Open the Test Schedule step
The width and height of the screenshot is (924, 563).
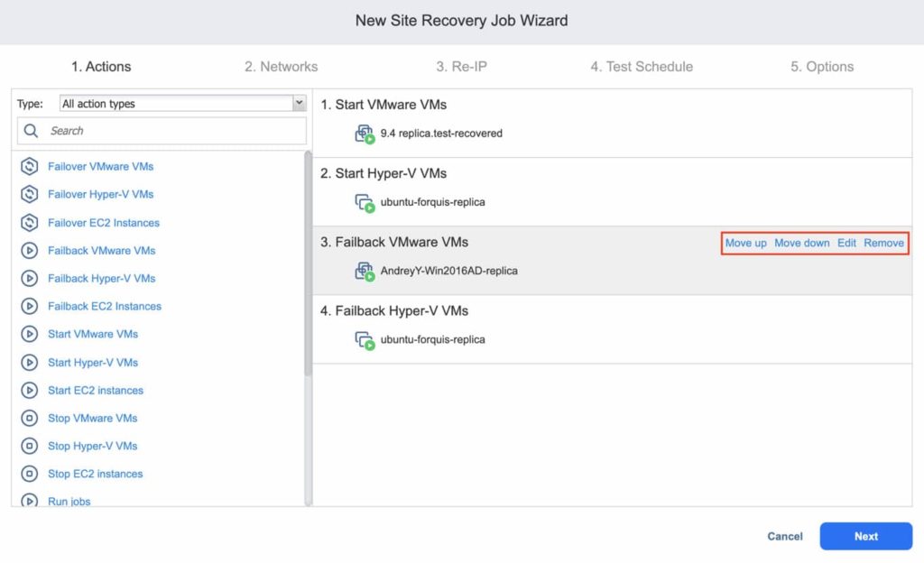[641, 66]
